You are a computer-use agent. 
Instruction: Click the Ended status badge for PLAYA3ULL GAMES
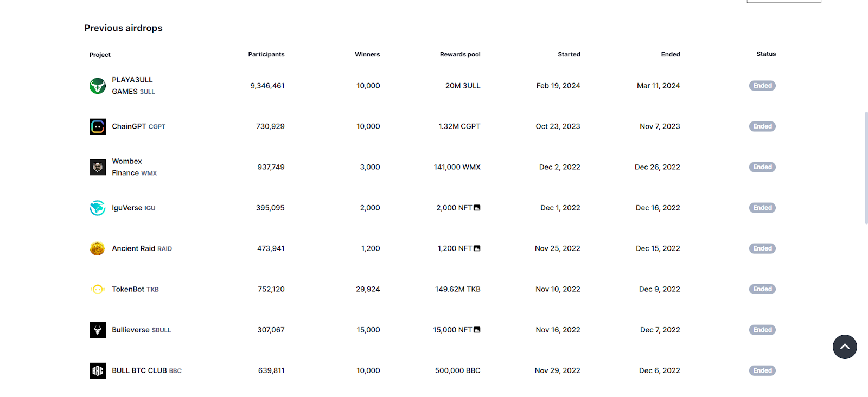coord(762,86)
